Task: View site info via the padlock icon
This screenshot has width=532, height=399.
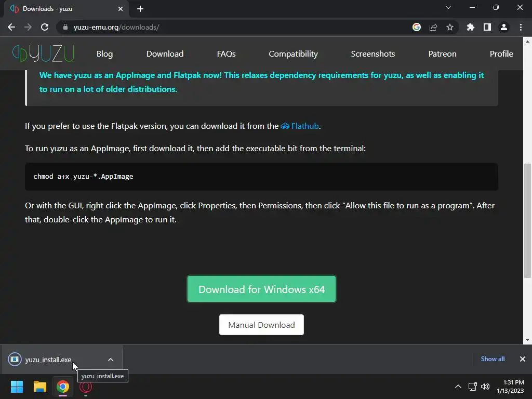Action: point(65,27)
